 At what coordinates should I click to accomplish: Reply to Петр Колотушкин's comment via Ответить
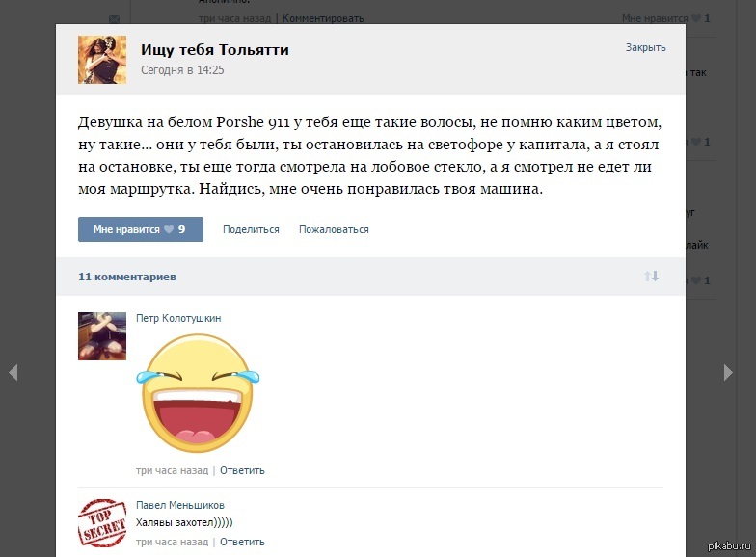(x=242, y=470)
